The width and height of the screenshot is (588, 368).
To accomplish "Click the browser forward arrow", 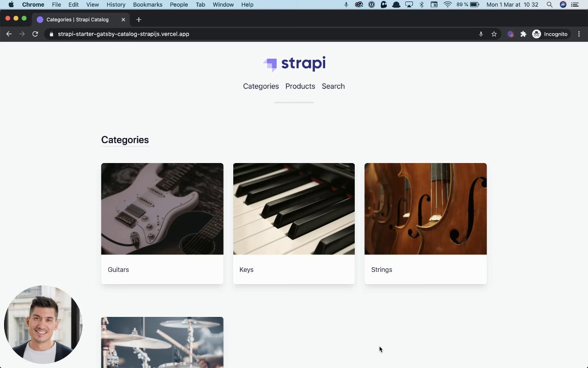I will (22, 34).
